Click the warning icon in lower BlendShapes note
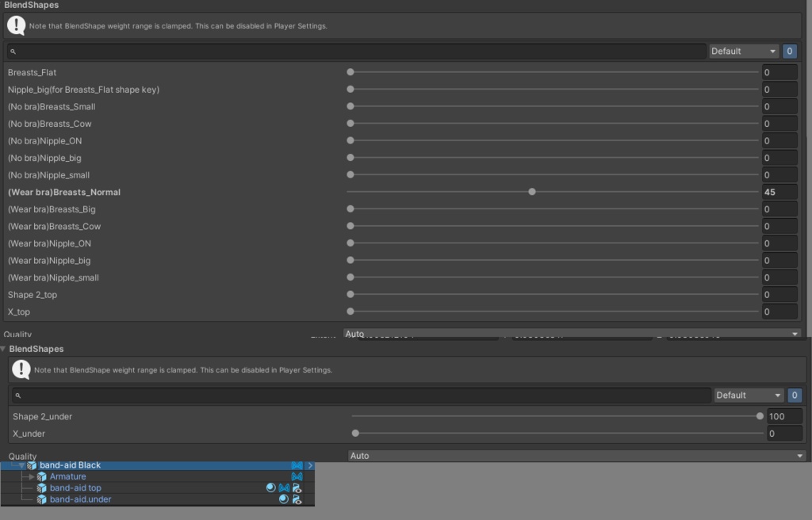This screenshot has height=520, width=812. pos(21,370)
